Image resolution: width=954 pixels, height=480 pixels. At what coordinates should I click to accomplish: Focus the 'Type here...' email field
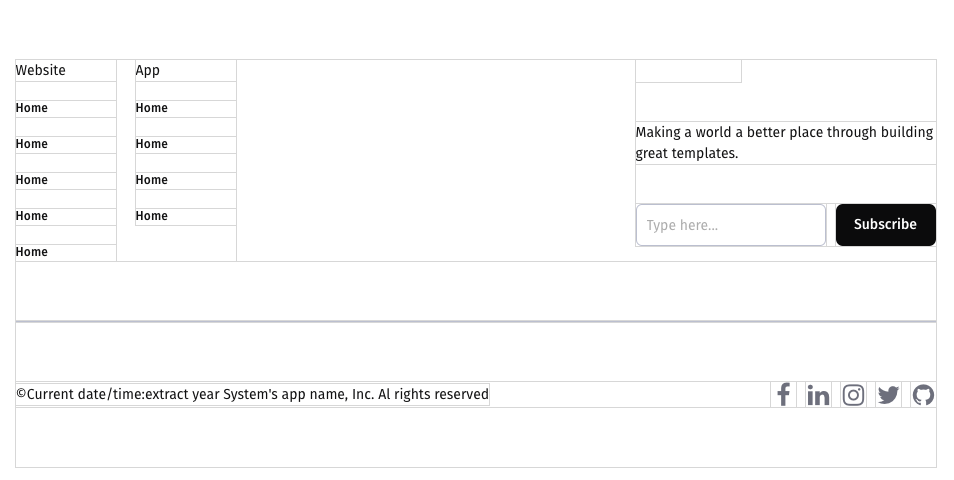(731, 225)
